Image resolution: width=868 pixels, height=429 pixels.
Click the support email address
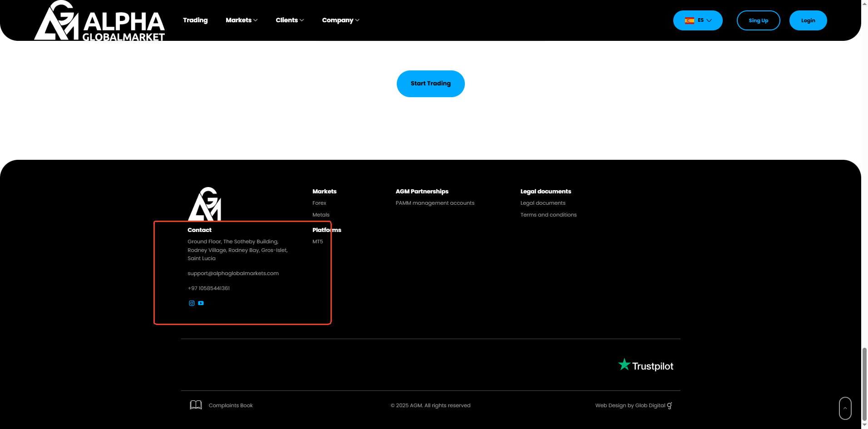click(233, 273)
